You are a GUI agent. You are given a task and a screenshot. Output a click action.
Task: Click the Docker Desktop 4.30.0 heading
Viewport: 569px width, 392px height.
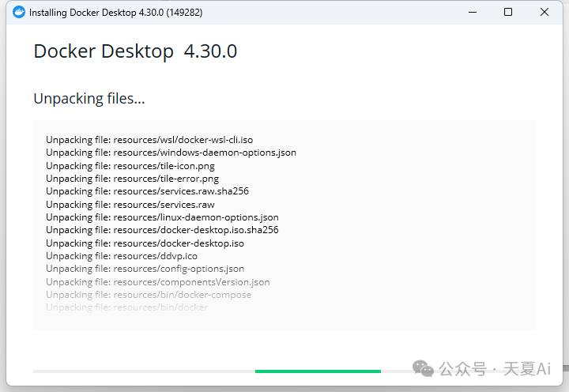tap(135, 51)
